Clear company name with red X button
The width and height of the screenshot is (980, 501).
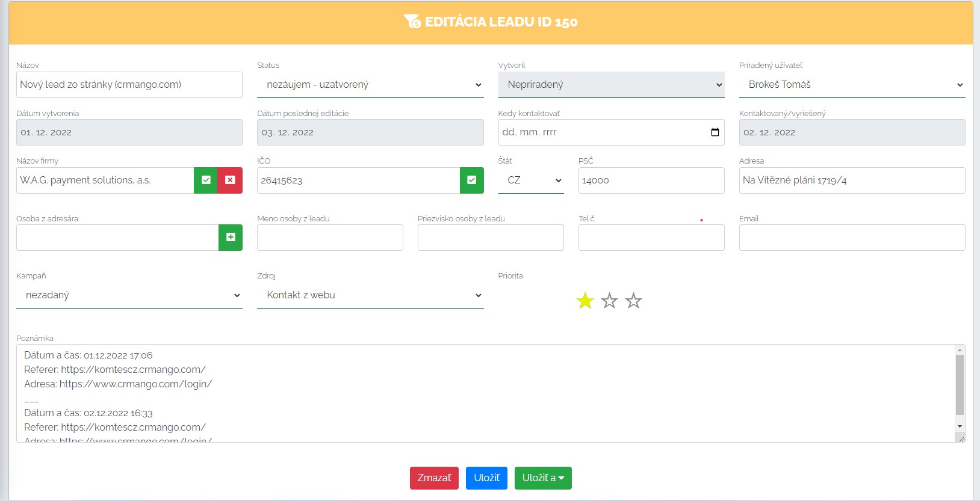point(230,180)
